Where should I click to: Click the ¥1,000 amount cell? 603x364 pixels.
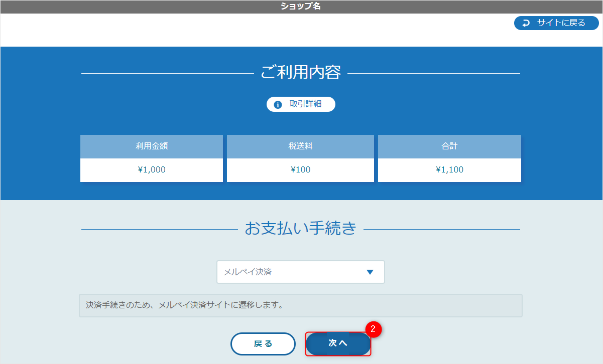152,169
